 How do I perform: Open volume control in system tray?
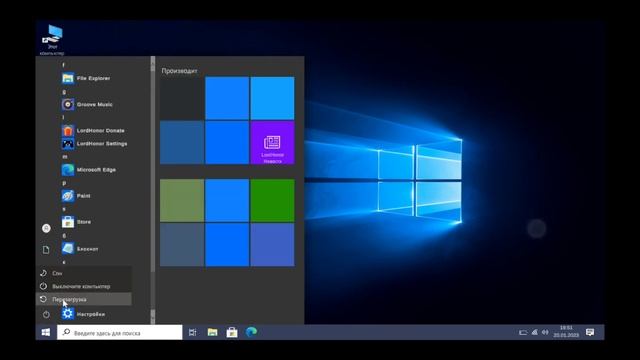tap(545, 332)
